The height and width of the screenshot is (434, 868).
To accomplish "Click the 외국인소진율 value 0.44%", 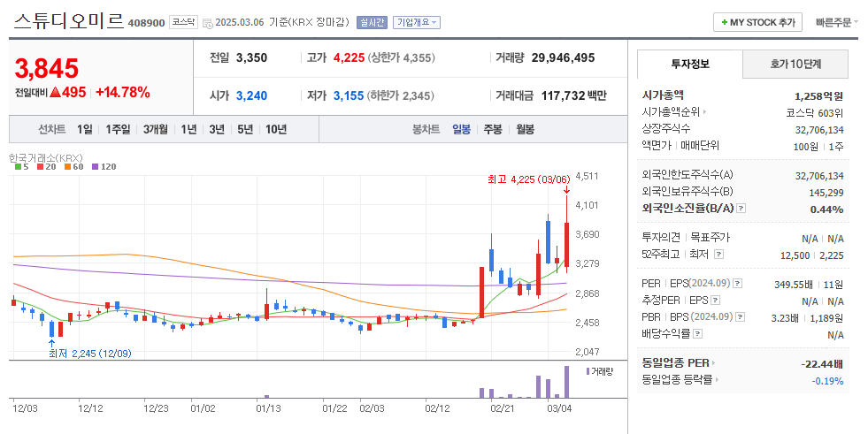I will tap(826, 209).
